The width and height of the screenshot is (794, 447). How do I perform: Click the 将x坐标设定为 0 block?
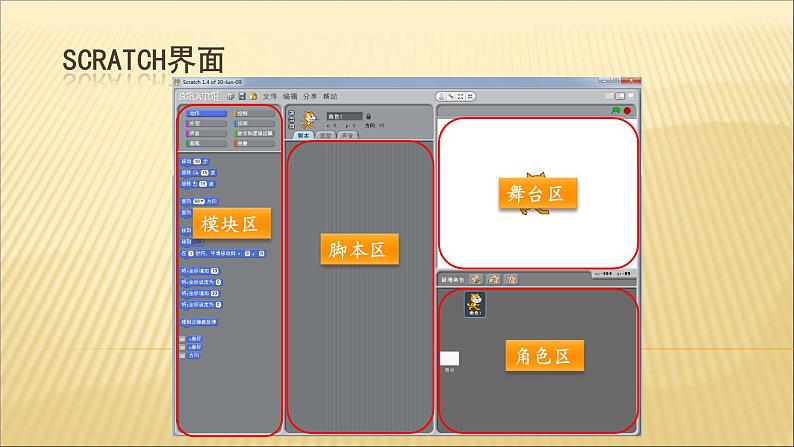tap(202, 282)
